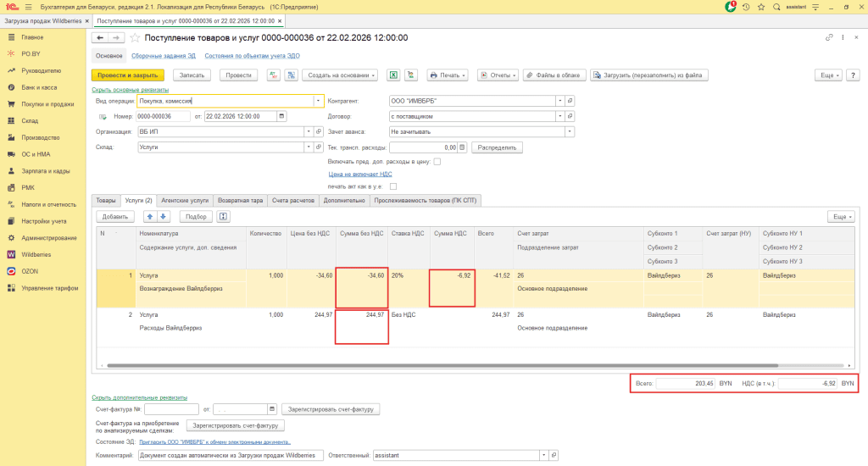Open the history icon in title bar

[x=746, y=6]
